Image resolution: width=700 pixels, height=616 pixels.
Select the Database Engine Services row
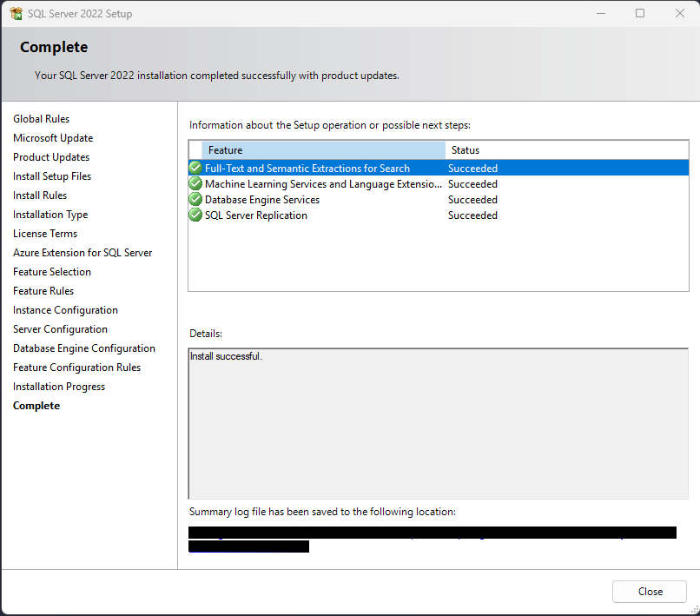pyautogui.click(x=262, y=200)
